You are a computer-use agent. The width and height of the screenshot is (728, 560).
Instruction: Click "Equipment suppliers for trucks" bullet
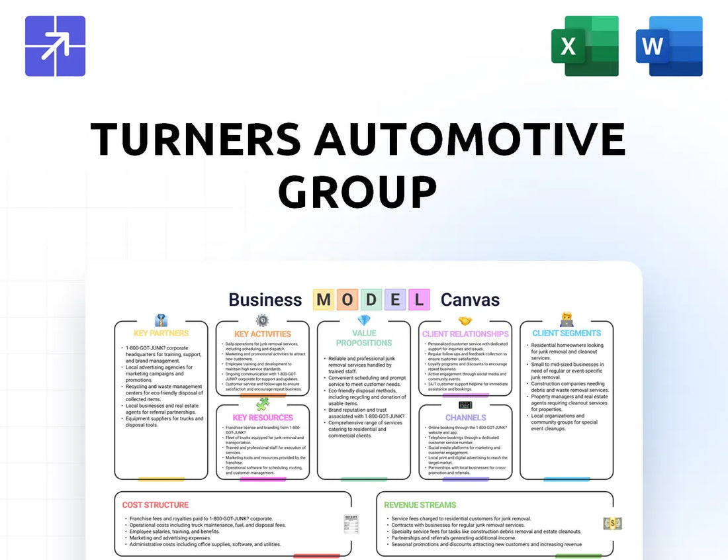click(x=163, y=422)
